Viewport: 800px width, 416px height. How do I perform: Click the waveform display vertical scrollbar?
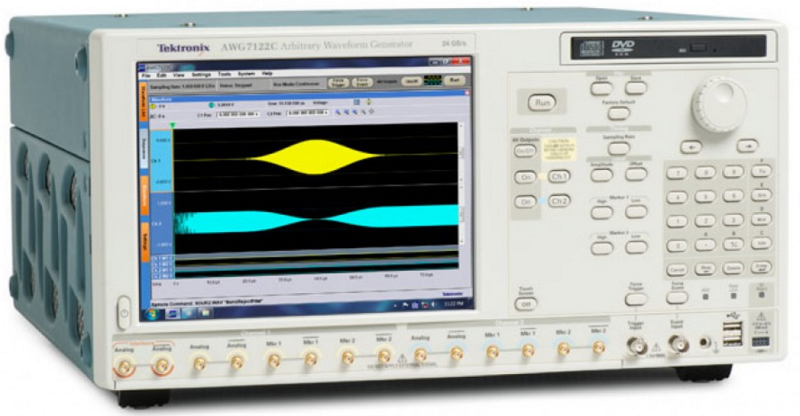[x=463, y=184]
